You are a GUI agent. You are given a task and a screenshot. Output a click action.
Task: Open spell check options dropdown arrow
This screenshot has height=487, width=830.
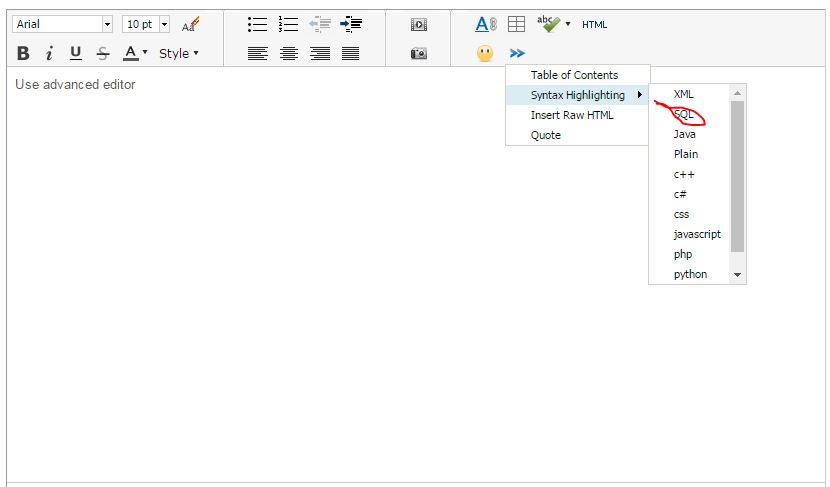pos(568,24)
